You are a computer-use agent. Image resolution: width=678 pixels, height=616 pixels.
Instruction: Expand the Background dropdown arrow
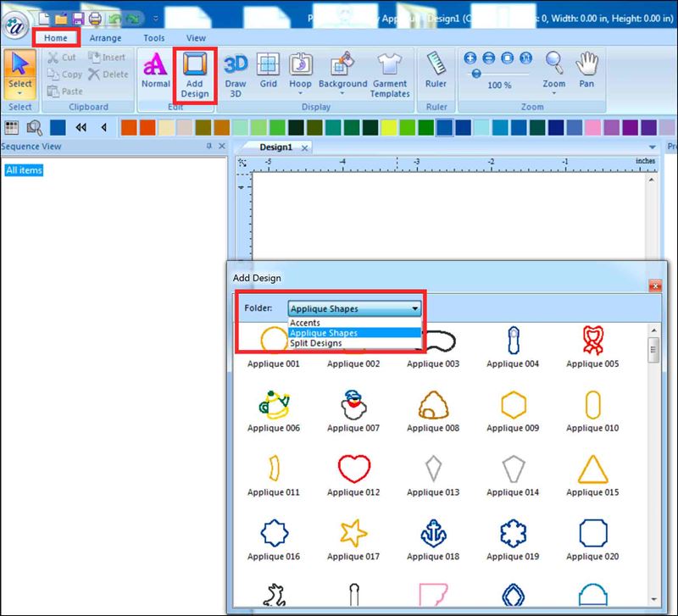click(x=342, y=94)
